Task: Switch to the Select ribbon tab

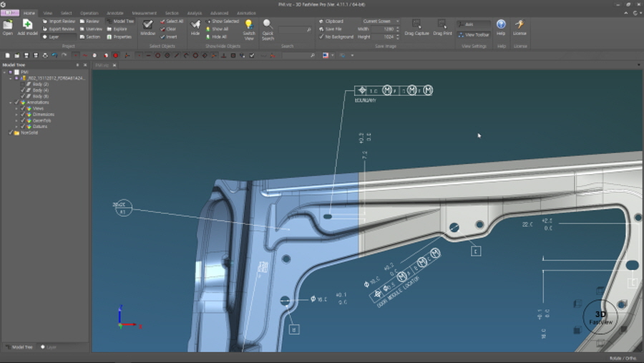Action: coord(66,13)
